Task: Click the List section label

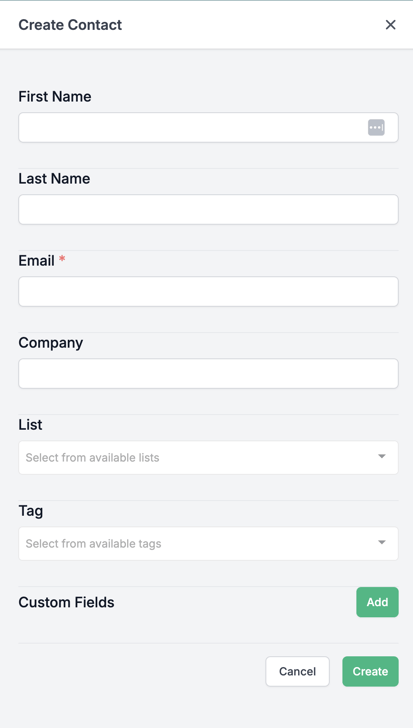Action: pyautogui.click(x=30, y=425)
